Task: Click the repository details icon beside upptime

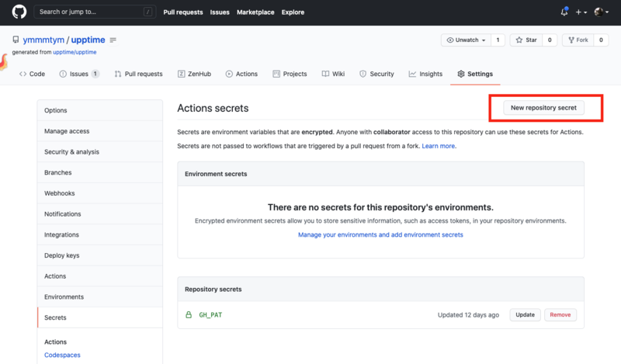Action: click(113, 40)
